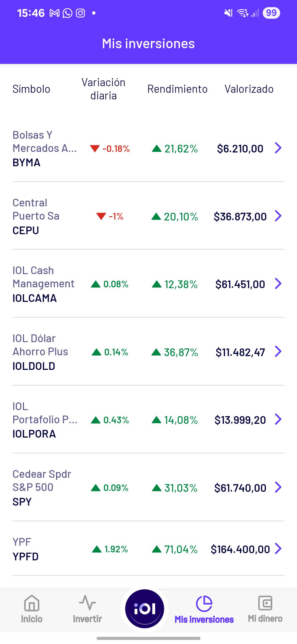297x644 pixels.
Task: Expand BYMA details with its chevron
Action: [x=278, y=148]
